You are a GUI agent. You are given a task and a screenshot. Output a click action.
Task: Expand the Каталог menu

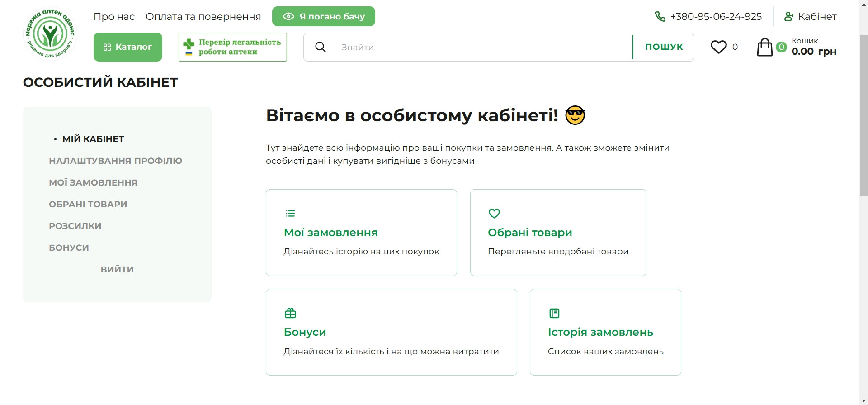[x=127, y=47]
